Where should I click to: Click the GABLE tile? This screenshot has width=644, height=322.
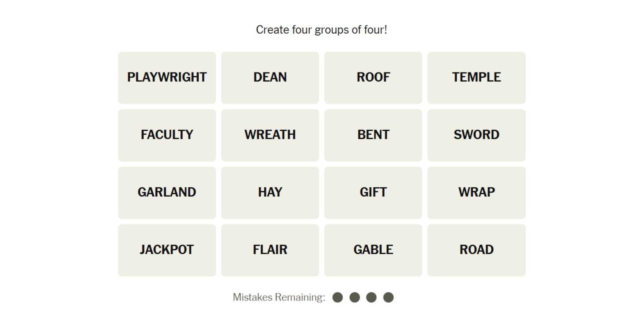click(373, 250)
